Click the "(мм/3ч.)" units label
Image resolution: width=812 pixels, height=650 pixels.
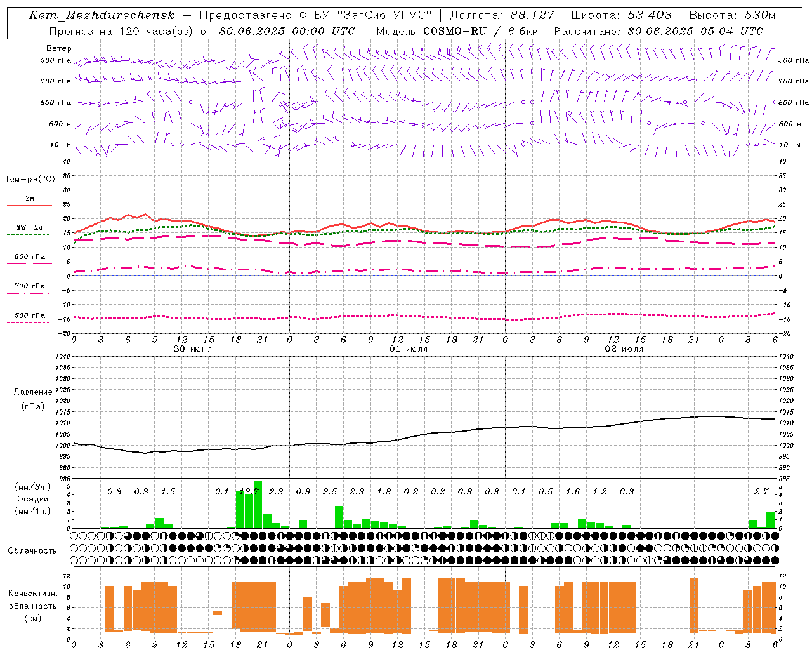click(32, 487)
